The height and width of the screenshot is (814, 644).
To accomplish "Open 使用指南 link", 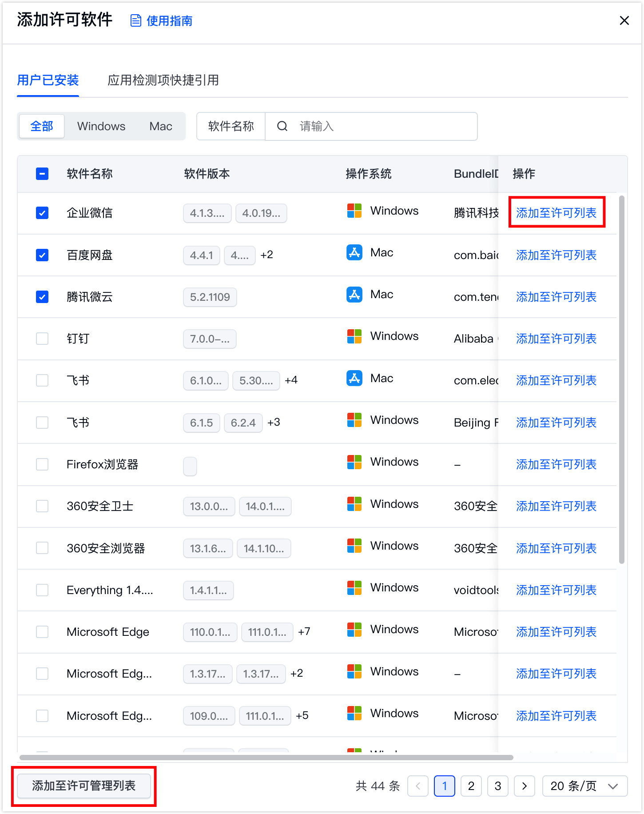I will (169, 21).
